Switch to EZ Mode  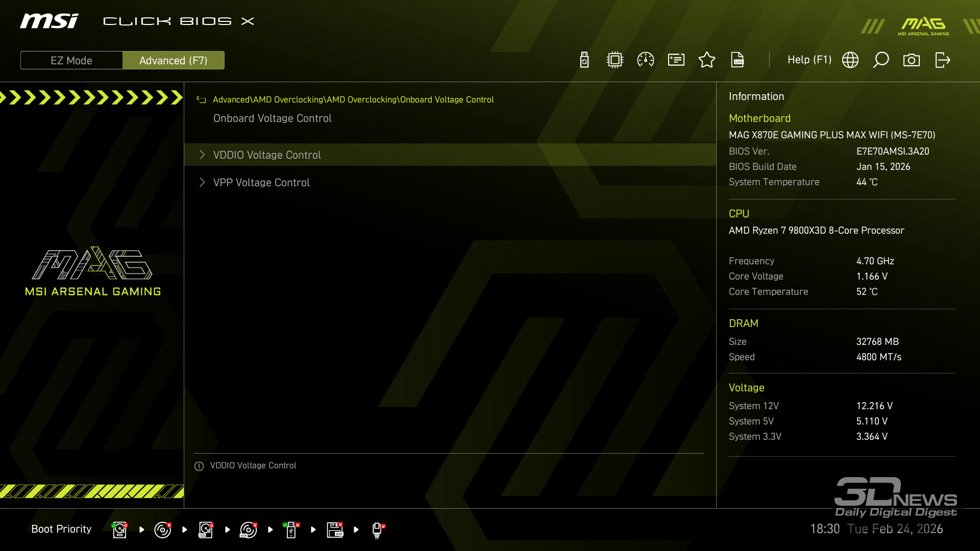[x=71, y=61]
